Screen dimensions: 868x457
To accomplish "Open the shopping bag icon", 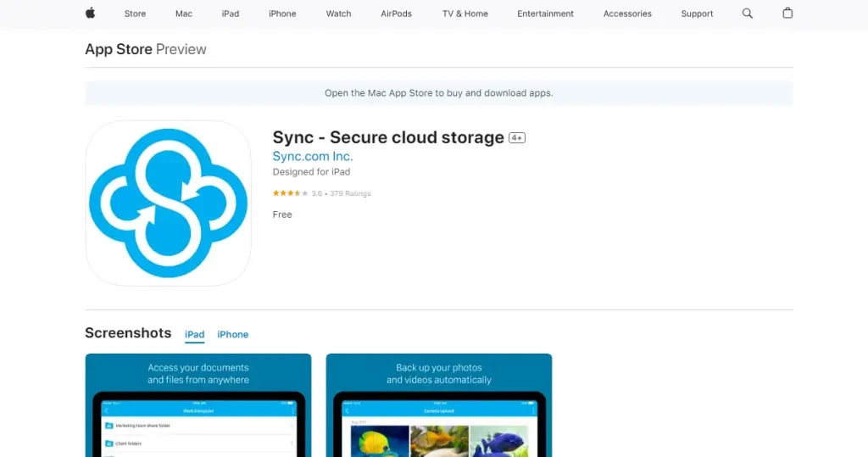I will tap(787, 13).
